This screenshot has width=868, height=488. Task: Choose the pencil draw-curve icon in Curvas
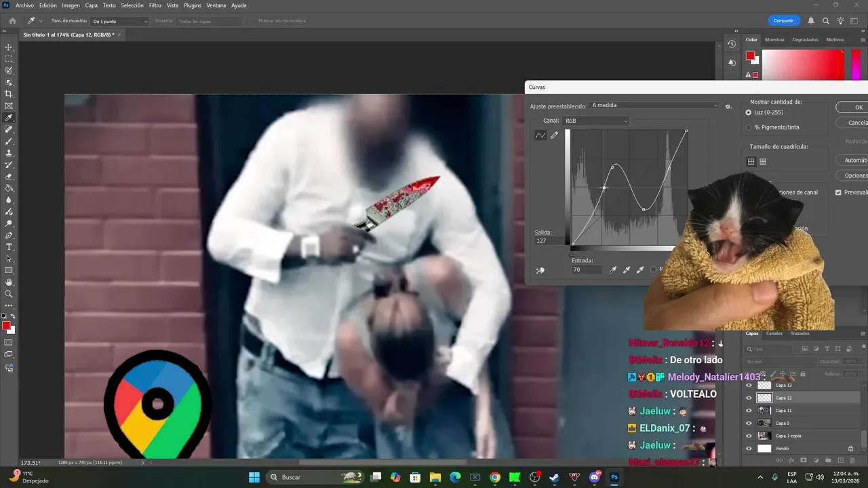(x=554, y=136)
